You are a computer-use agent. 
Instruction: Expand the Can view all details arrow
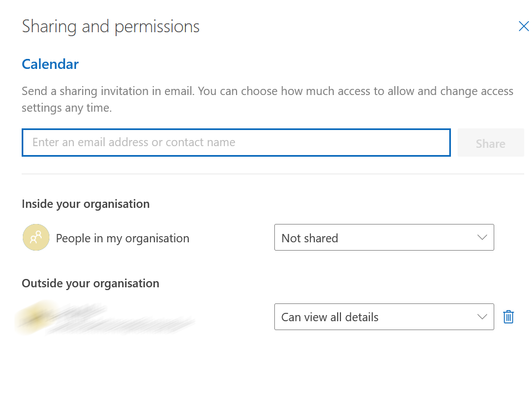(x=481, y=317)
